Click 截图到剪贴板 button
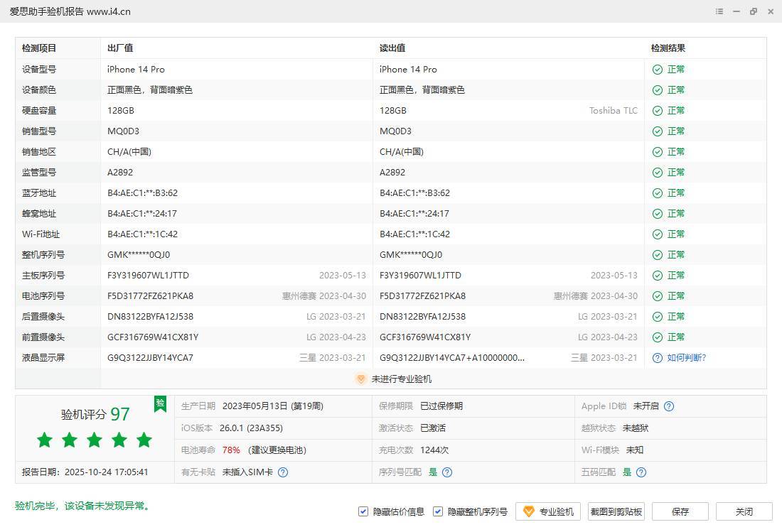The width and height of the screenshot is (782, 532). [x=616, y=511]
